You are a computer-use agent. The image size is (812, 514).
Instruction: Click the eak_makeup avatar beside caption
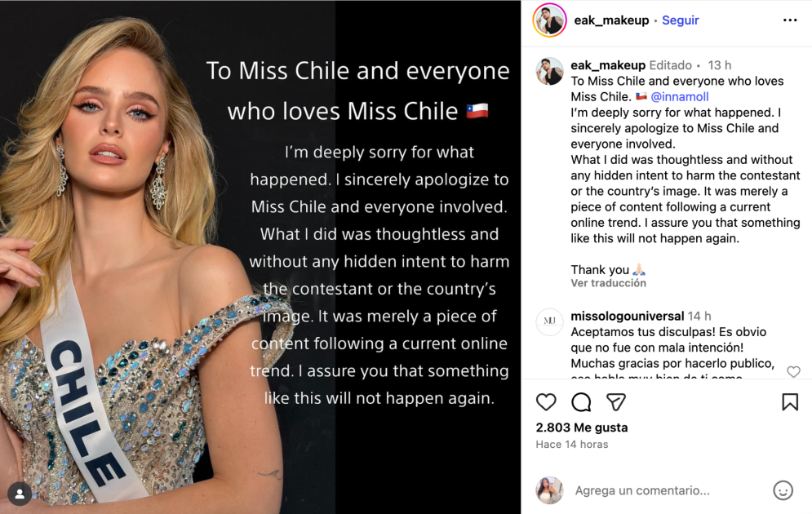coord(549,72)
